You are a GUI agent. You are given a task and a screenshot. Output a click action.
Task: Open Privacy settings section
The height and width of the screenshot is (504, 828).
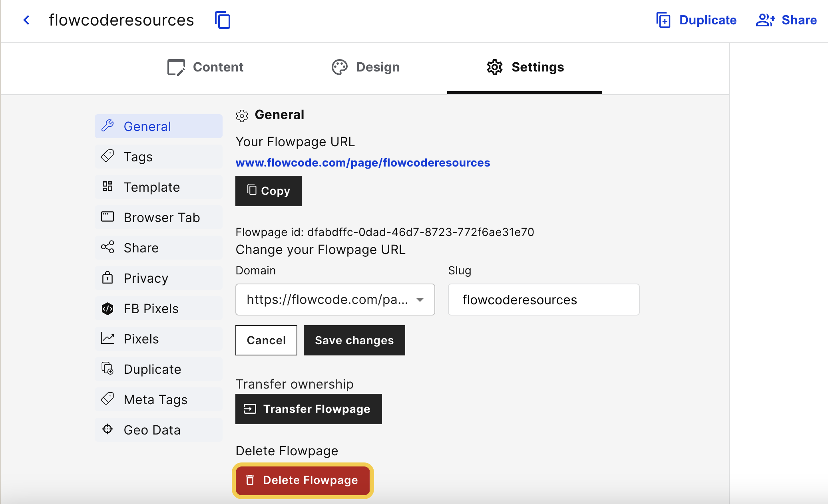[x=159, y=278]
